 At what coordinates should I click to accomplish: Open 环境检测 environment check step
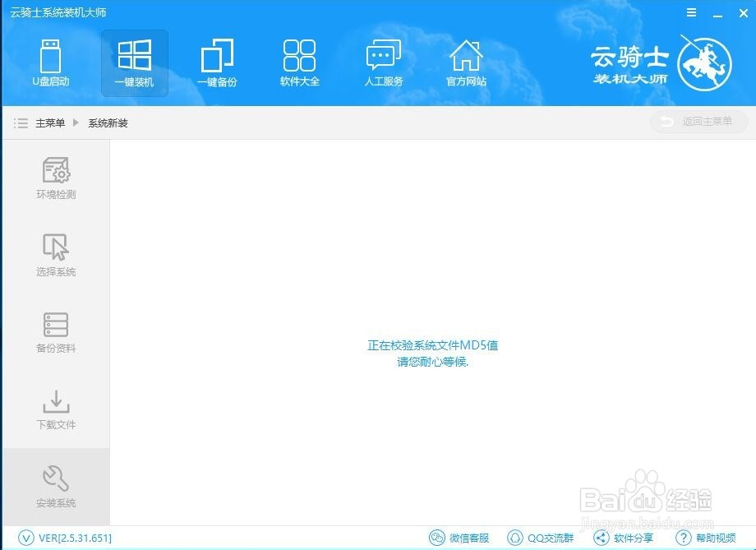[54, 176]
